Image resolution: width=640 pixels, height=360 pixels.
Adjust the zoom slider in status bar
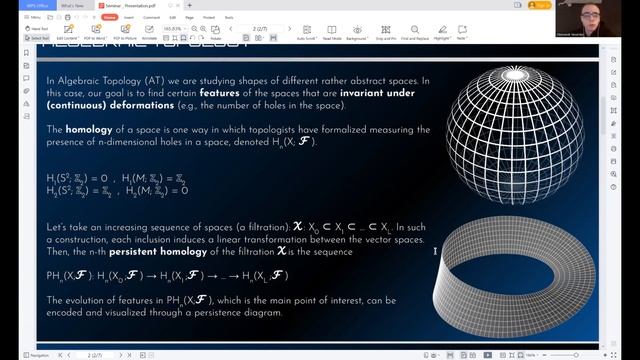576,355
